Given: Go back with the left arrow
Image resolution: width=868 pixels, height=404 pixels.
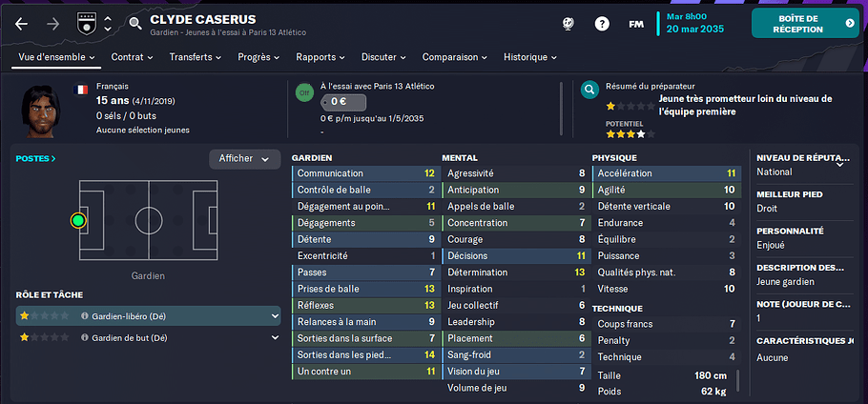Looking at the screenshot, I should pos(21,24).
